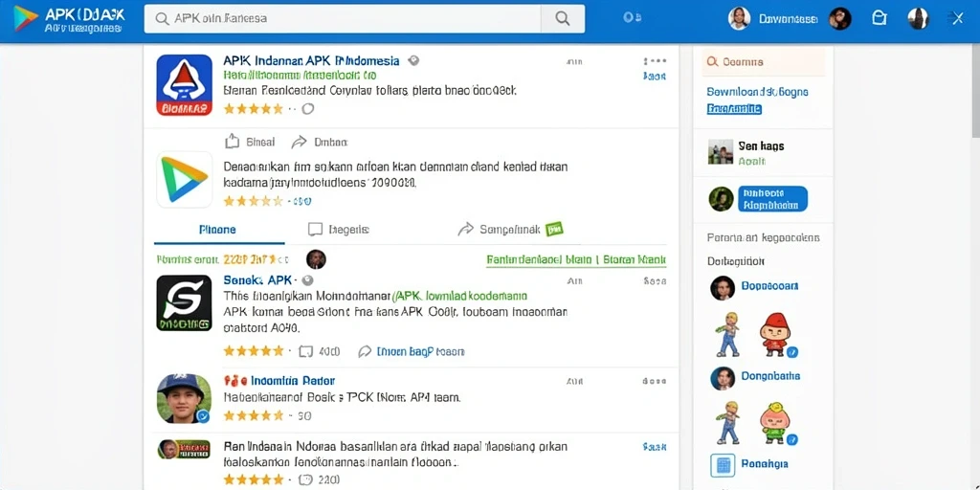Click green round avatar beside blue pill button
Screen dimensions: 980x490
(x=722, y=199)
